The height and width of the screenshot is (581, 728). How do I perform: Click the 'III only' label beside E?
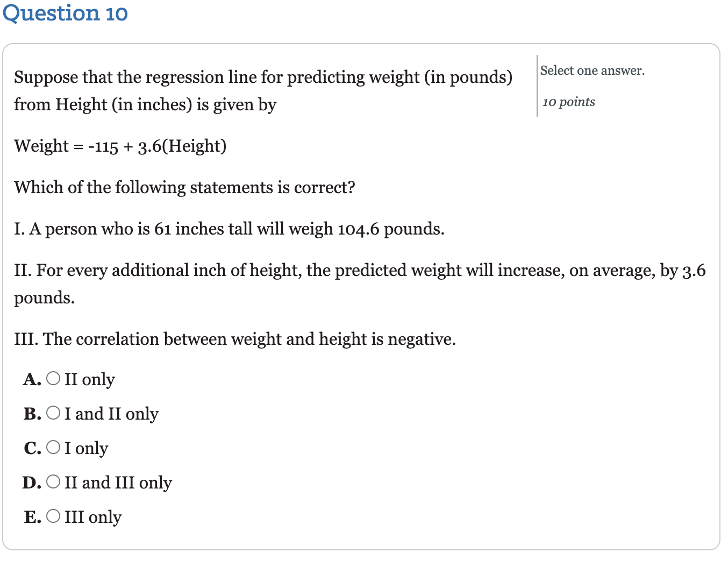[x=92, y=518]
